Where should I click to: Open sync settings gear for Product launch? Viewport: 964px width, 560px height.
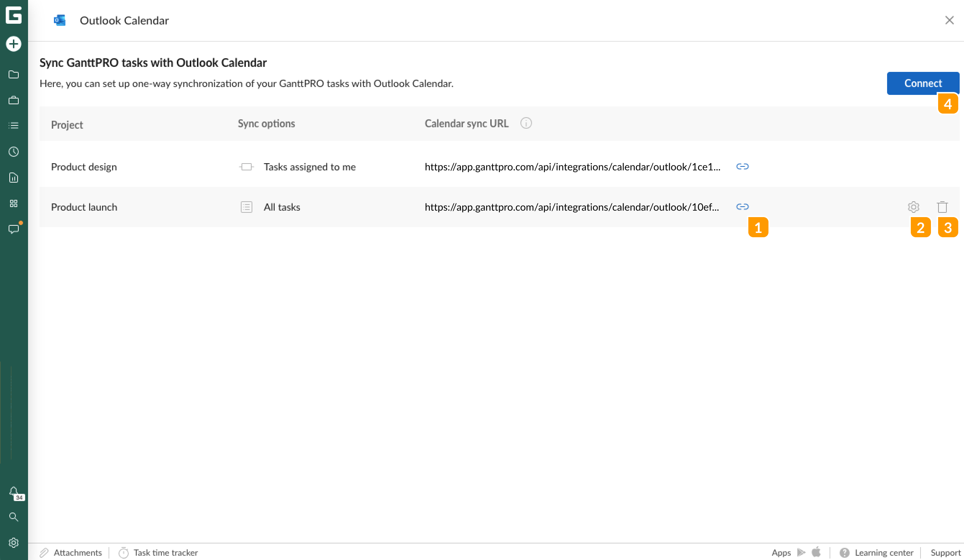point(914,207)
